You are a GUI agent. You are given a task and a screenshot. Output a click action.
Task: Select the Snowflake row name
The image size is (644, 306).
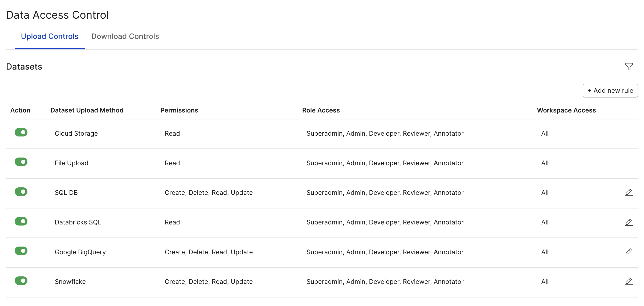[x=70, y=282]
